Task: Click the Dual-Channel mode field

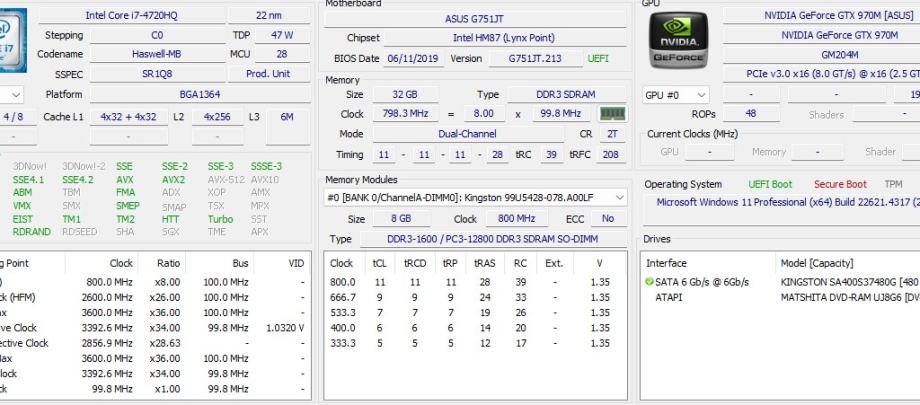Action: coord(467,134)
